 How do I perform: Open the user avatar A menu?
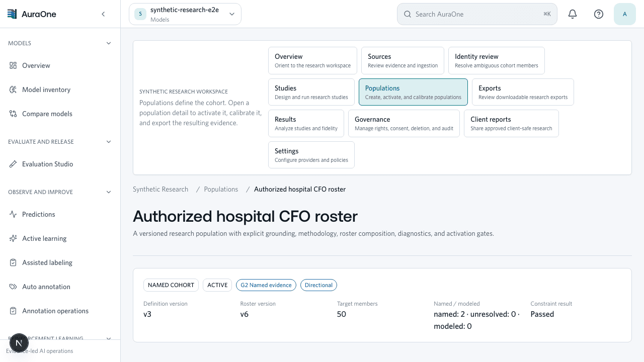coord(625,14)
